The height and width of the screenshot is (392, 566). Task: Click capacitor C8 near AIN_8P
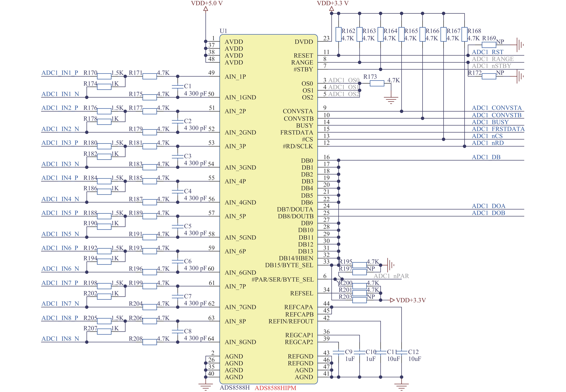click(x=177, y=332)
